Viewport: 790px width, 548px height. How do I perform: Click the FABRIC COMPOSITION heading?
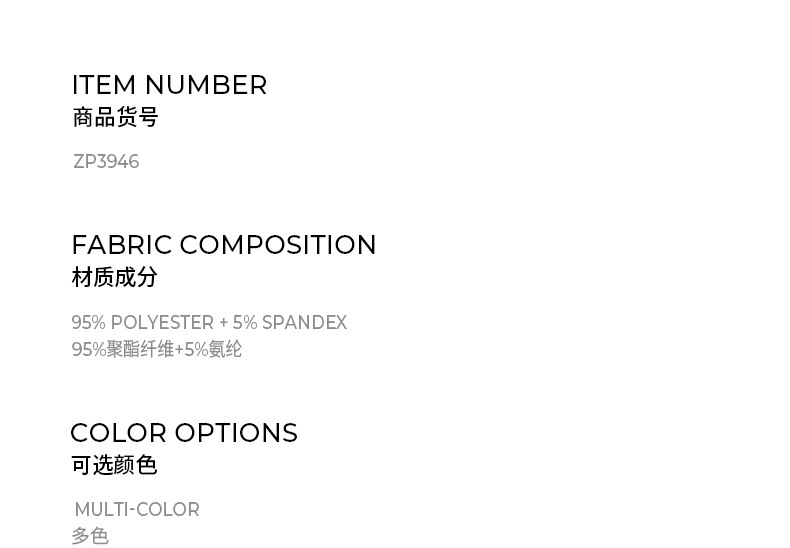pyautogui.click(x=224, y=245)
